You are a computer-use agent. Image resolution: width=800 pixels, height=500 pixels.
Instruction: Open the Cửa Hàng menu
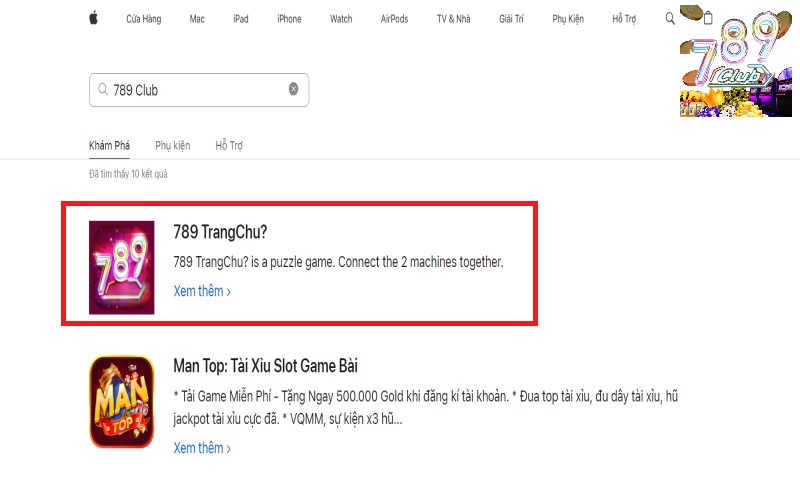[143, 19]
